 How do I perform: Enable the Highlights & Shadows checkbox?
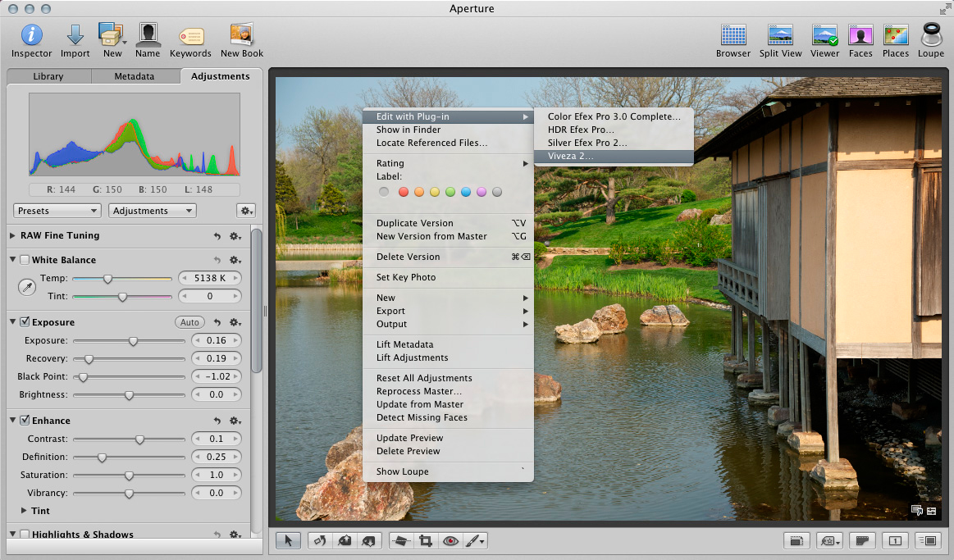click(25, 535)
